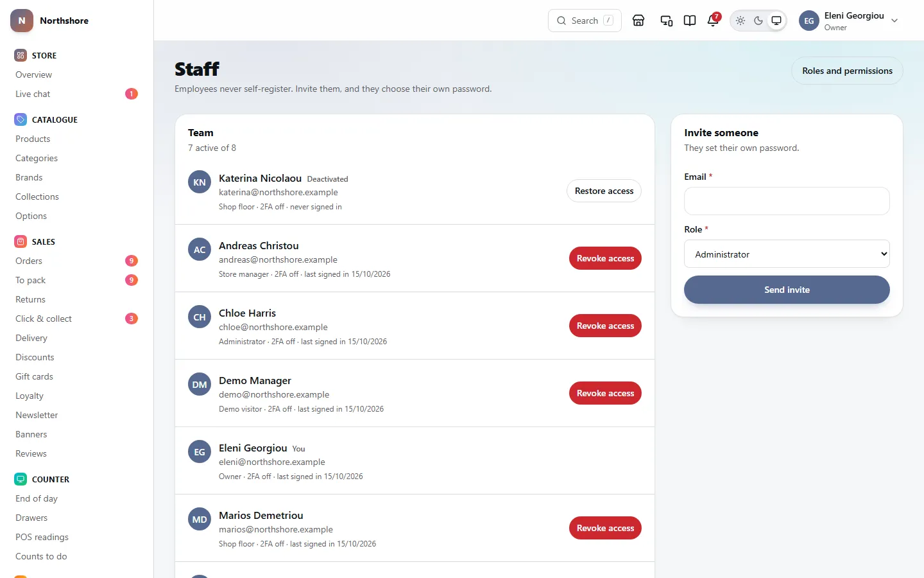Go to Overview in the sidebar
Viewport: 924px width, 578px height.
pyautogui.click(x=34, y=74)
